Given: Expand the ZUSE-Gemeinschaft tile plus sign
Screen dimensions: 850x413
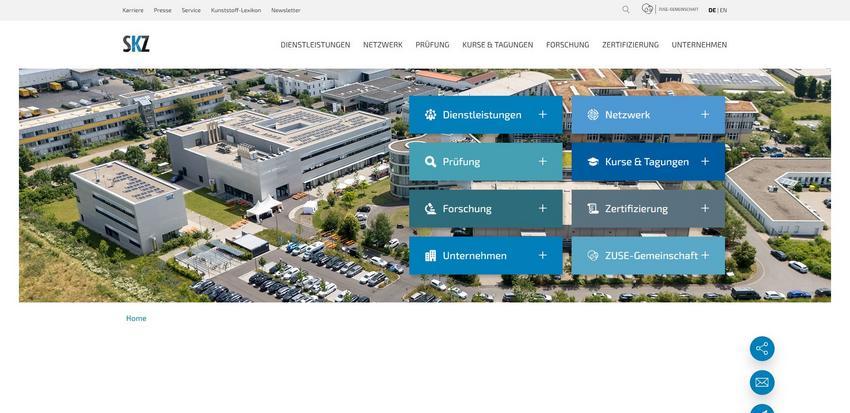Looking at the screenshot, I should [x=705, y=255].
